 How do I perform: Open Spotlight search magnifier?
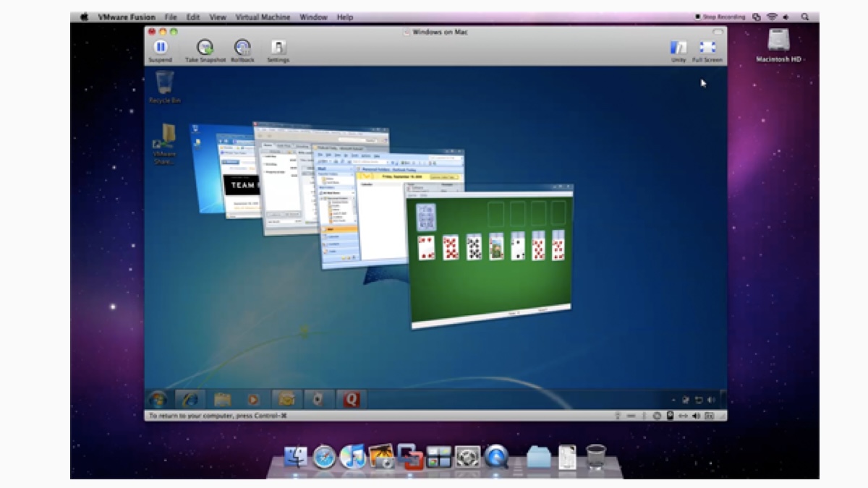(x=805, y=17)
